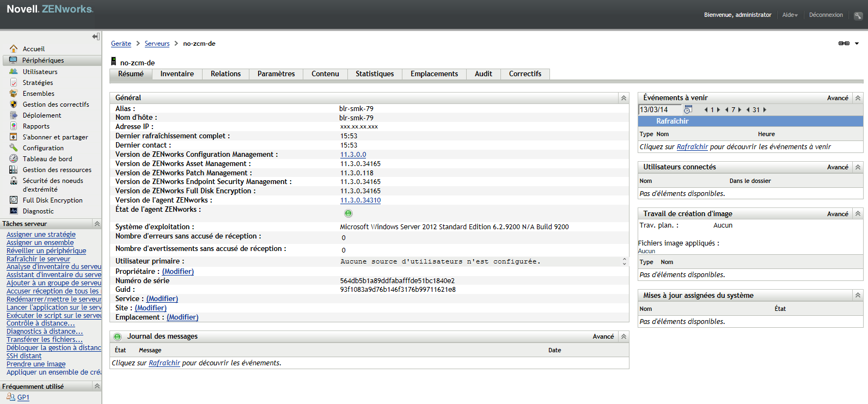Click Modifier next to Propriétaire

pyautogui.click(x=178, y=272)
